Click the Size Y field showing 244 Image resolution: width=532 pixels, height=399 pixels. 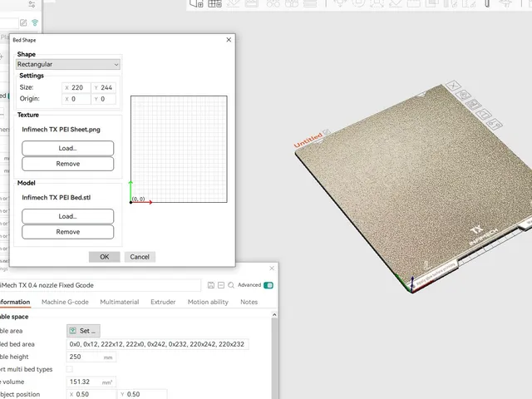tap(103, 87)
